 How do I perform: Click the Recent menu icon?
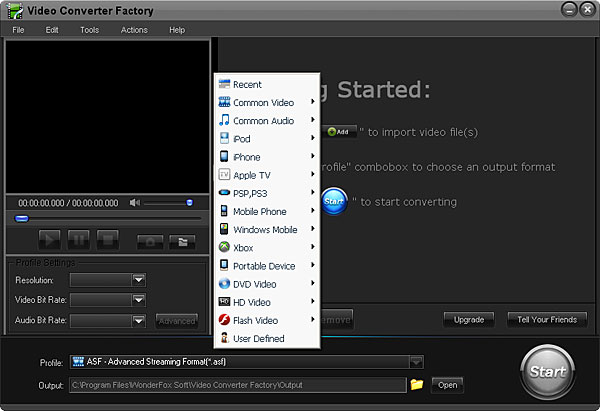(x=224, y=84)
